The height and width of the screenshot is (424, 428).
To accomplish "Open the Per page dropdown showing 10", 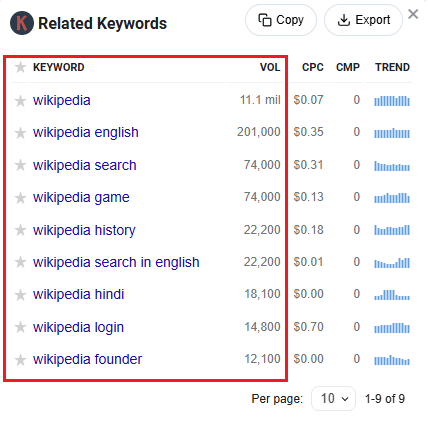I will point(333,398).
